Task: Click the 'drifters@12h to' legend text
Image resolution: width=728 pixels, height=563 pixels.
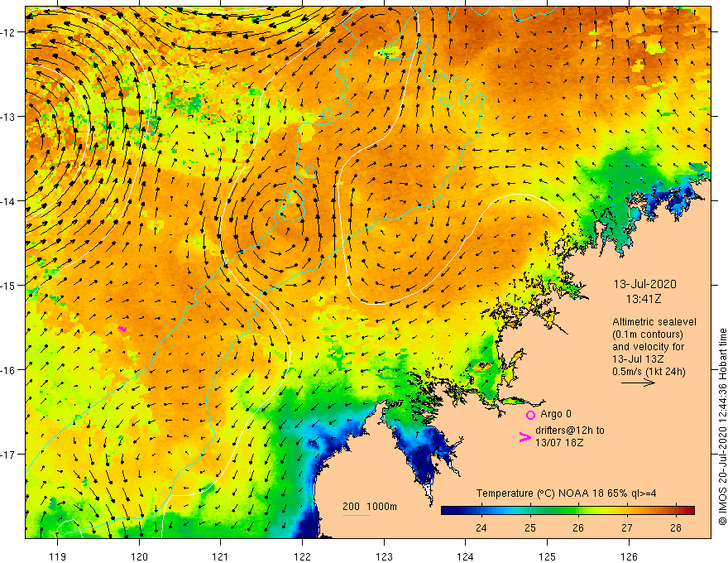Action: 570,431
